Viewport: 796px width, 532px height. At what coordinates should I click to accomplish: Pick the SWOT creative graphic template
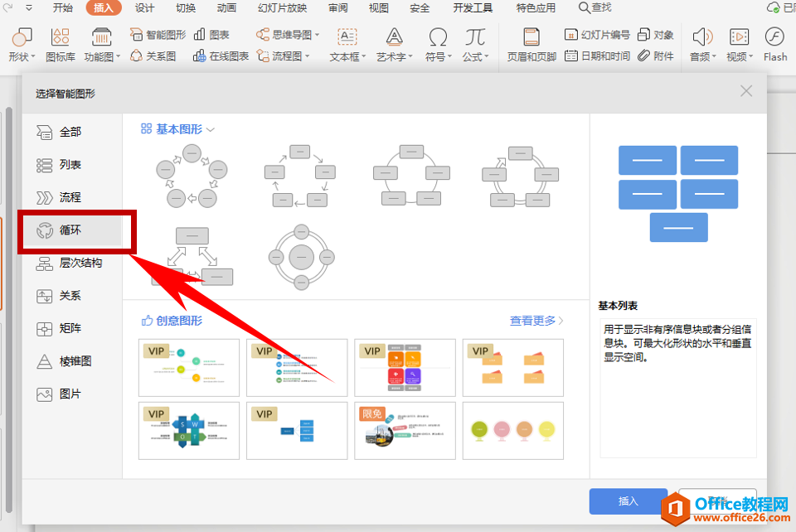(x=189, y=431)
